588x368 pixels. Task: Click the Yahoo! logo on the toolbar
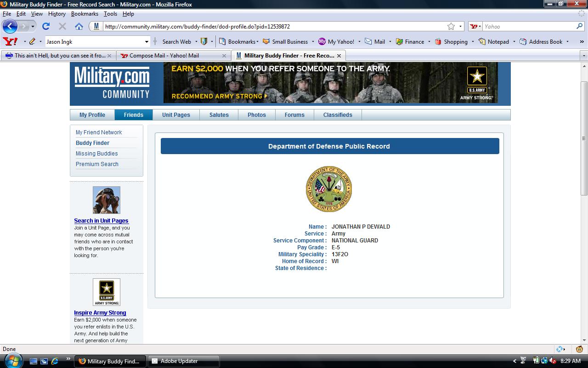(x=10, y=41)
